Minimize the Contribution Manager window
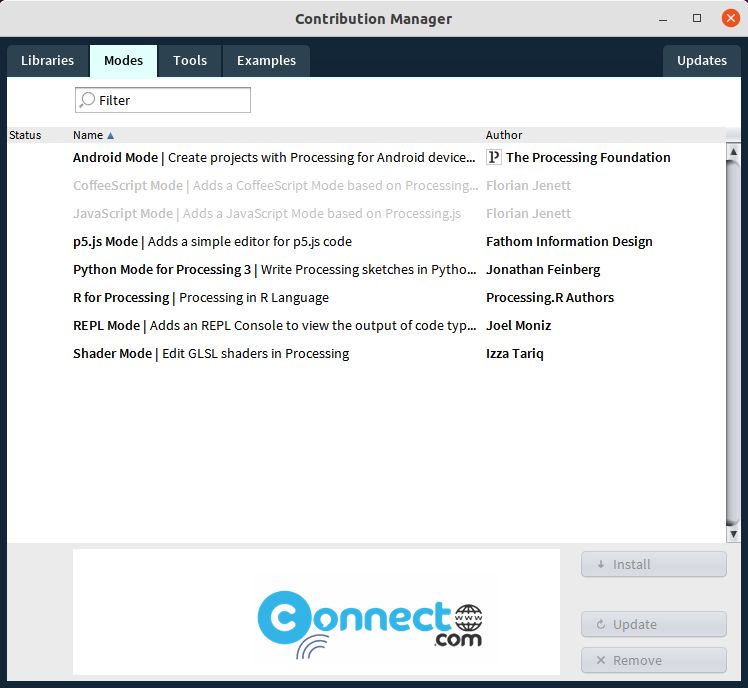Image resolution: width=748 pixels, height=688 pixels. 663,20
